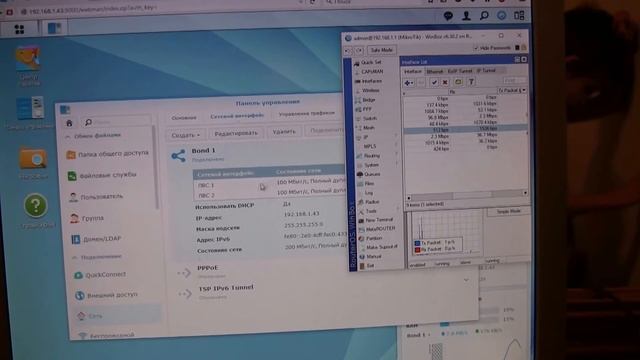Viewport: 640px width, 360px height.
Task: Open Synology user account menu icon
Action: (x=466, y=16)
